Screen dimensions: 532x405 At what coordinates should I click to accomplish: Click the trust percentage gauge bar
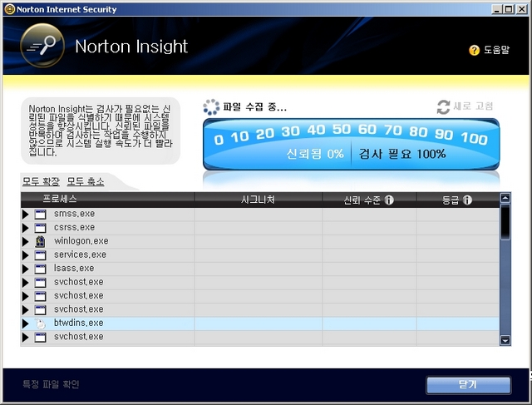pyautogui.click(x=351, y=144)
